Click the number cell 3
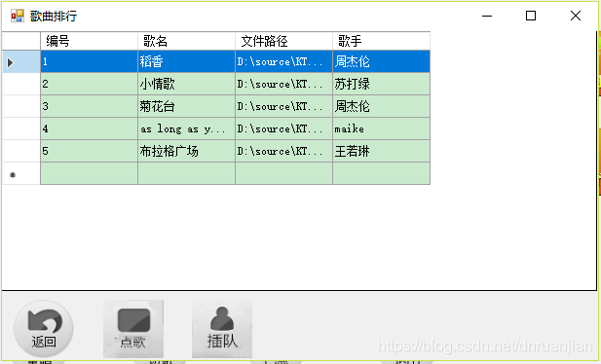Image resolution: width=601 pixels, height=364 pixels. [89, 106]
